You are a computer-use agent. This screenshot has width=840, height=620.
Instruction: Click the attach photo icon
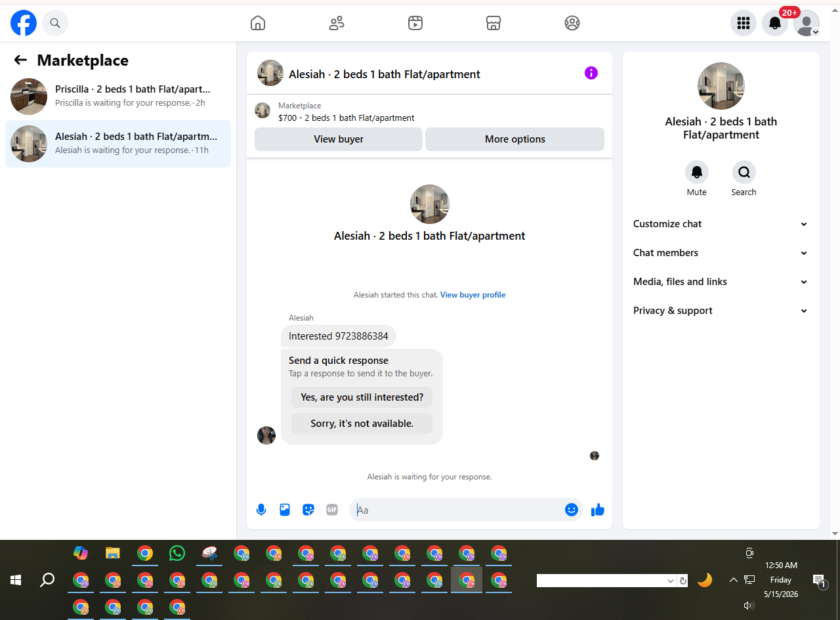click(x=285, y=510)
